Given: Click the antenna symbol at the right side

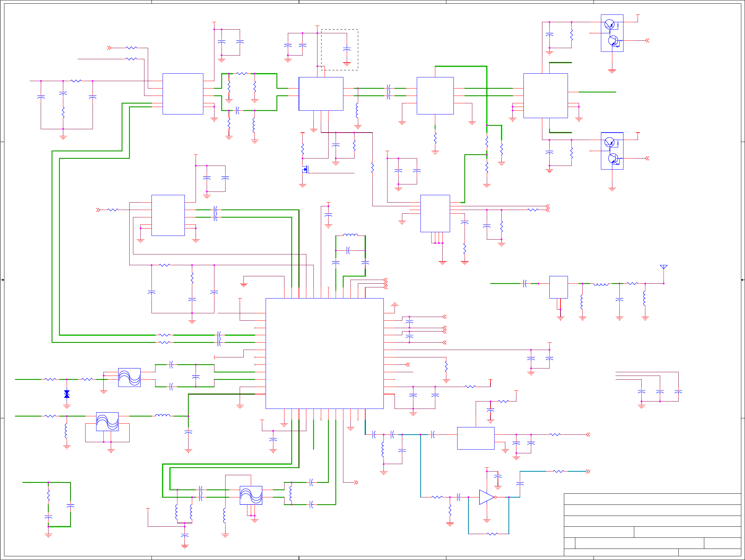Looking at the screenshot, I should pos(663,267).
